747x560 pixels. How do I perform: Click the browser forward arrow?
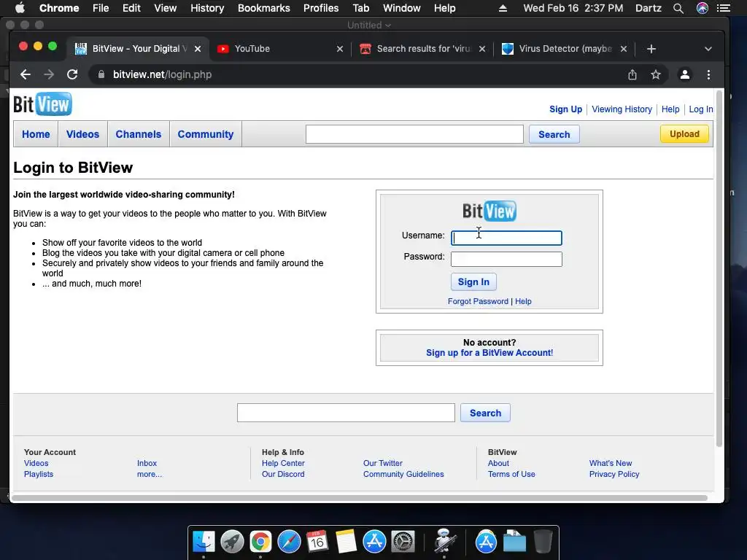tap(49, 74)
